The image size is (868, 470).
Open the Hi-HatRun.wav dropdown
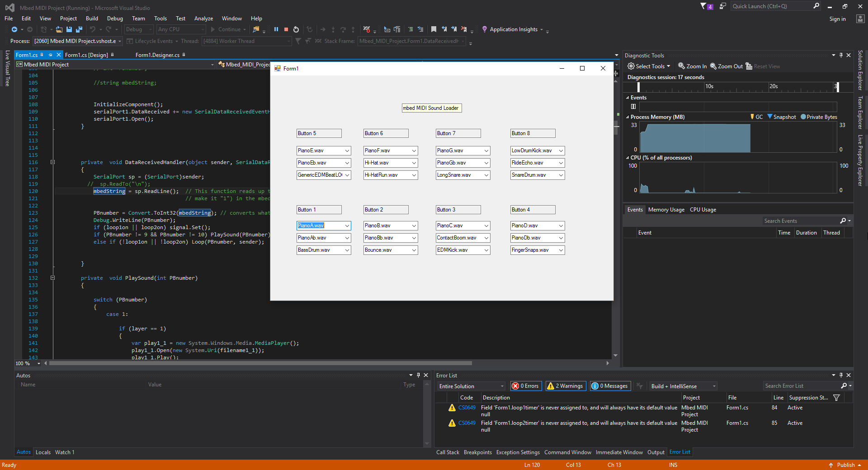414,175
